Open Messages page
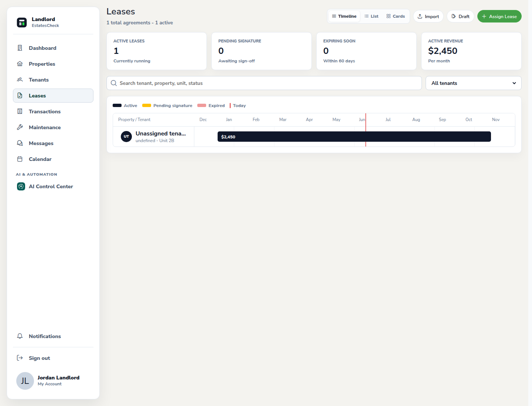The width and height of the screenshot is (532, 406). (x=53, y=143)
